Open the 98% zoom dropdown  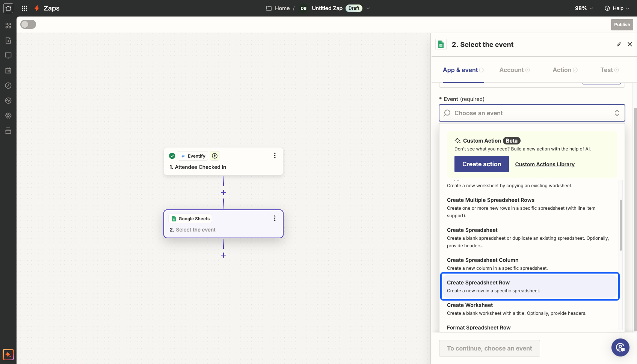(584, 8)
